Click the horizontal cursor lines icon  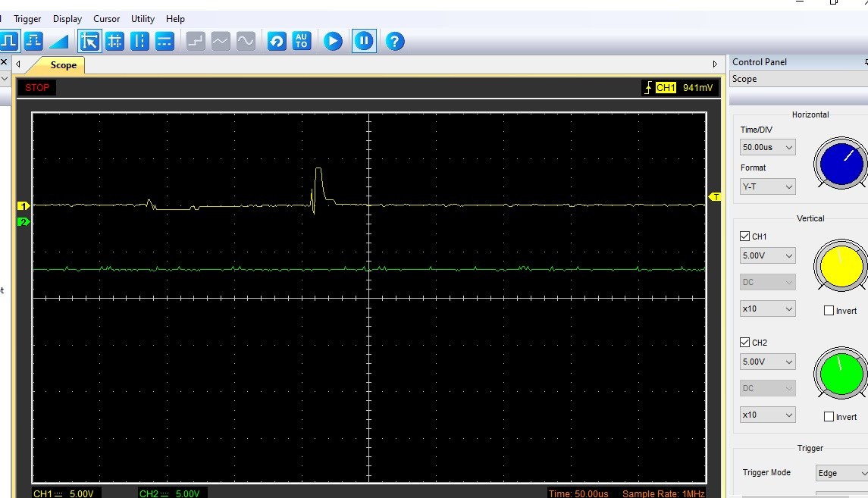click(165, 41)
